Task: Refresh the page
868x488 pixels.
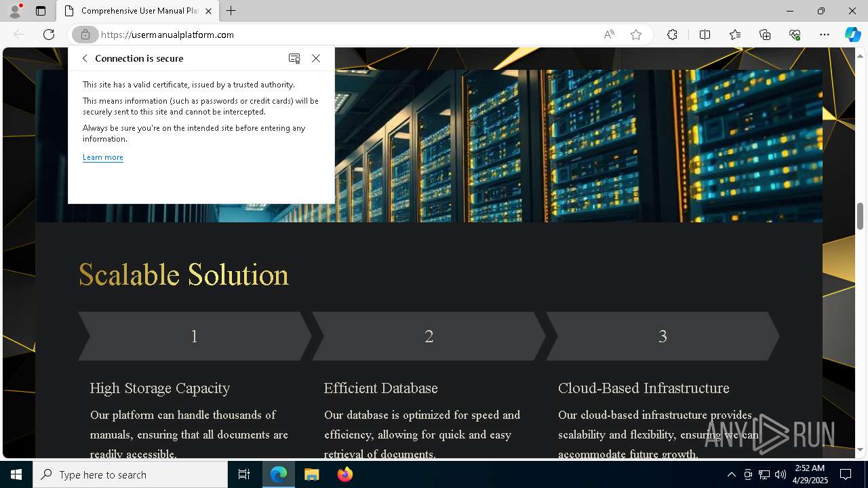Action: click(49, 35)
